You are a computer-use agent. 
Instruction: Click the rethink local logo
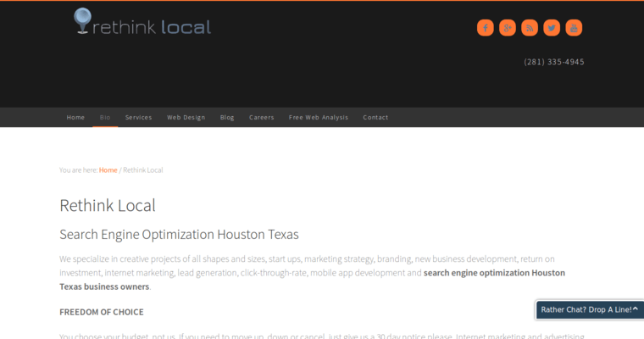(142, 21)
